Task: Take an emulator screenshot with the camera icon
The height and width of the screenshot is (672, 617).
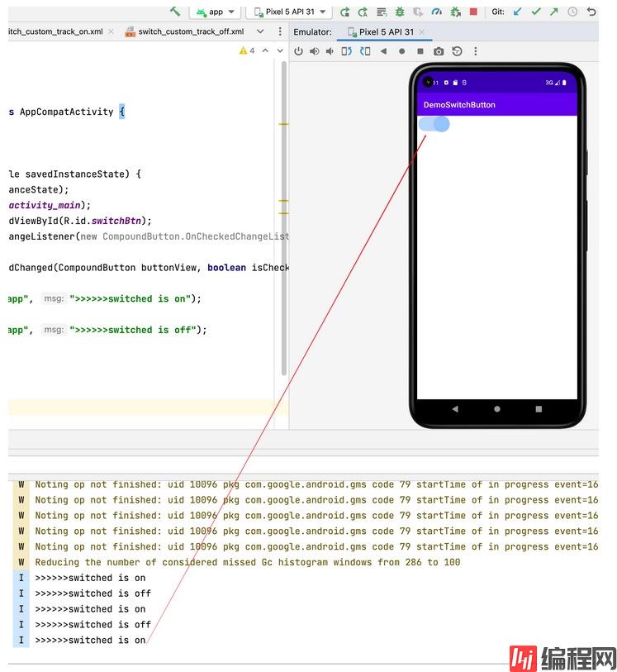Action: tap(439, 51)
